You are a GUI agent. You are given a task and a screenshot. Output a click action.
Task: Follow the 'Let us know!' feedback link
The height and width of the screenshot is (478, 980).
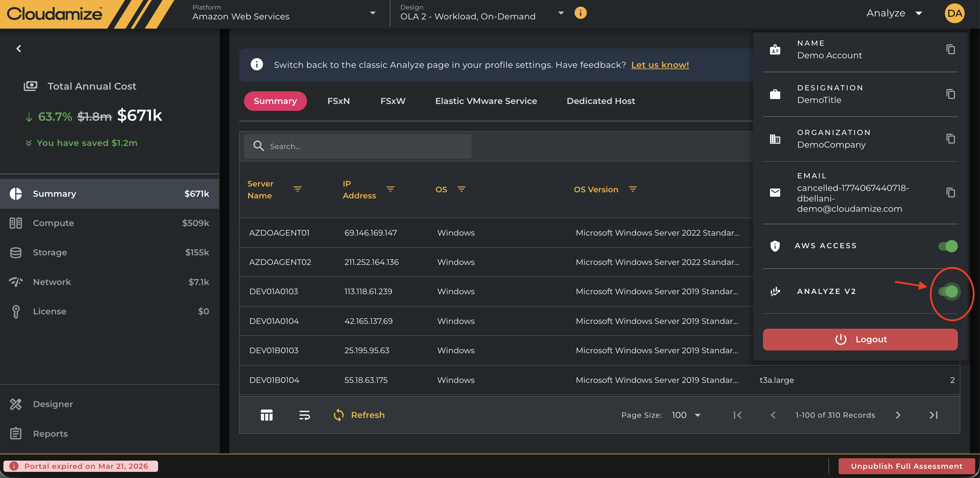click(660, 65)
